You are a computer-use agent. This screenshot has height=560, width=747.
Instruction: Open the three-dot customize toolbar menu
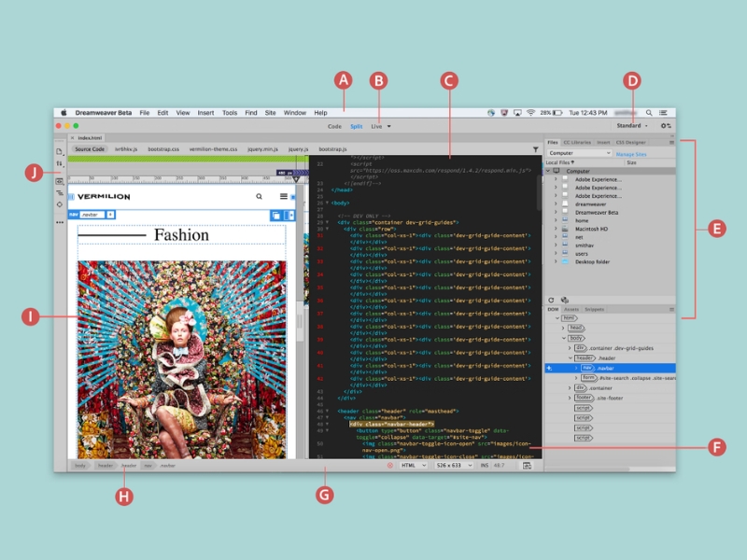[x=59, y=222]
